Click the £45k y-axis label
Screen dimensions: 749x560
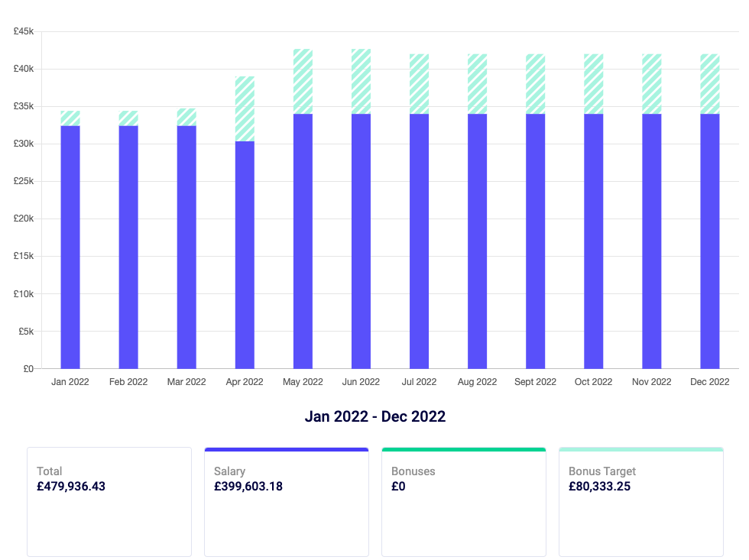(23, 31)
